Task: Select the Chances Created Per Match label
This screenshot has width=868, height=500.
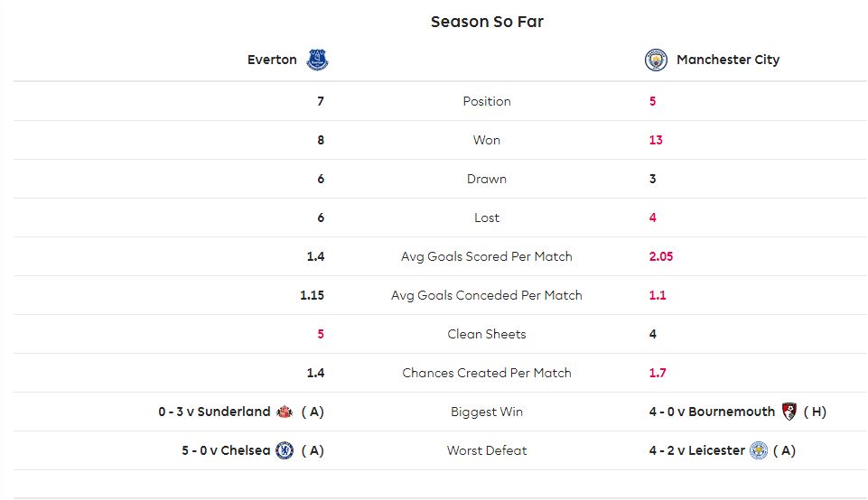Action: click(487, 373)
